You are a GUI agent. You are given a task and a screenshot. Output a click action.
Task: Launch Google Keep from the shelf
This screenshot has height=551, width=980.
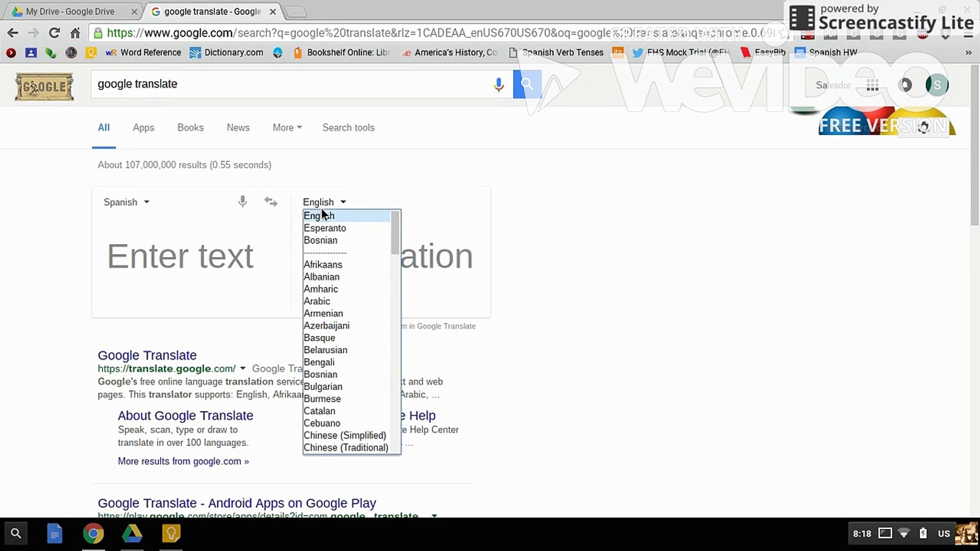(x=171, y=534)
